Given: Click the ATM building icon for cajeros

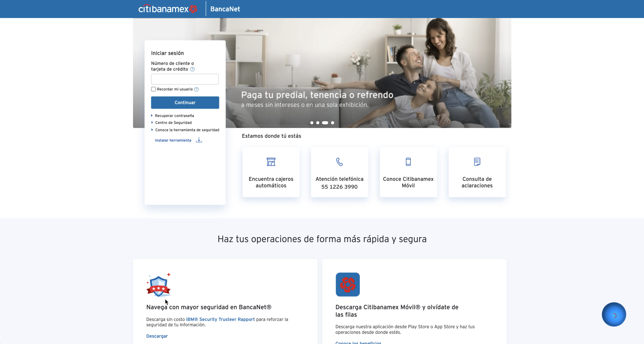Looking at the screenshot, I should pos(271,162).
